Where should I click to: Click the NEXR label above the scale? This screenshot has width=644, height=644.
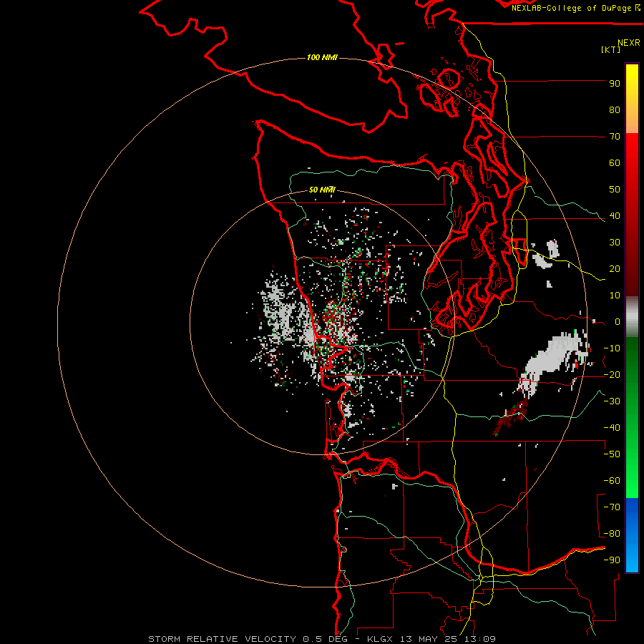point(629,43)
